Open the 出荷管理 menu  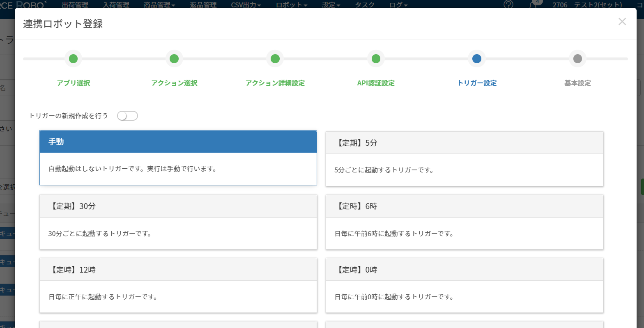[75, 5]
